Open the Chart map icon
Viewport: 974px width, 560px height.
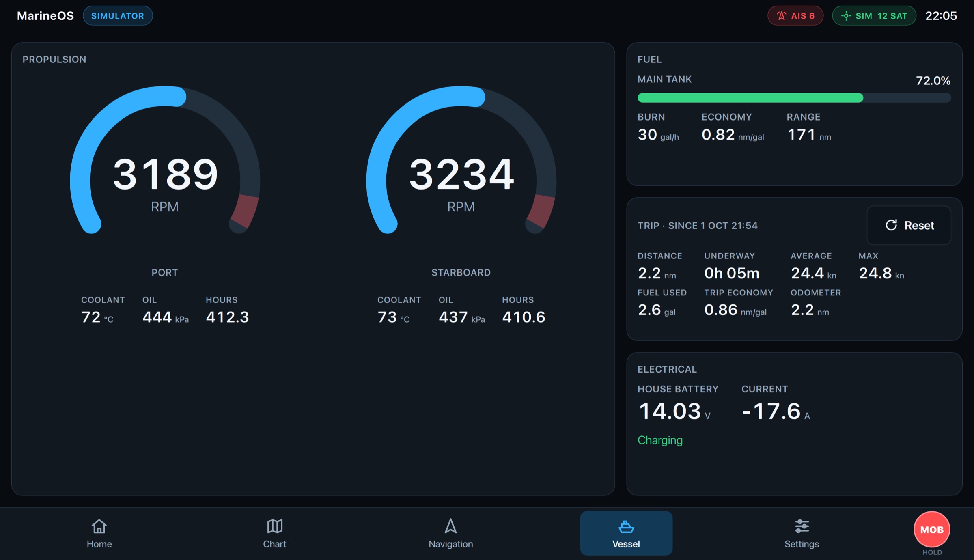tap(275, 526)
